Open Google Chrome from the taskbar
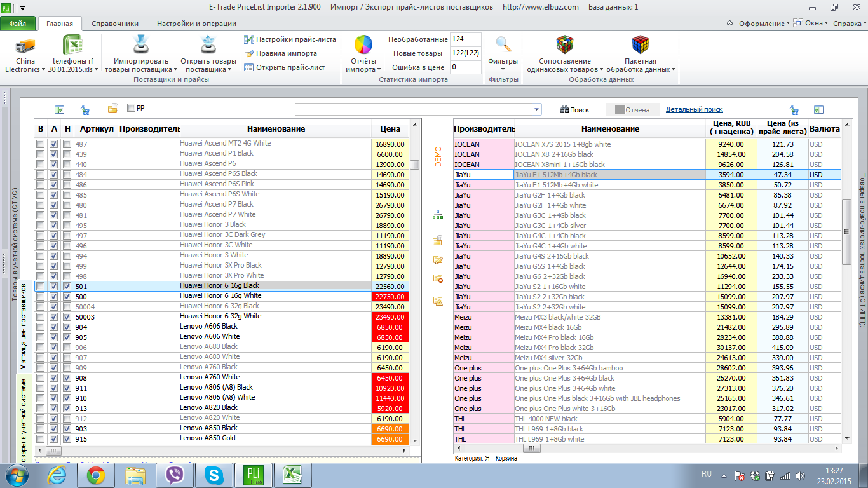 (x=96, y=475)
